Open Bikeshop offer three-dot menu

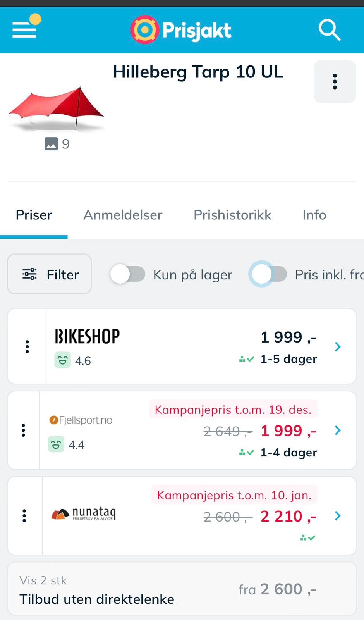coord(27,346)
